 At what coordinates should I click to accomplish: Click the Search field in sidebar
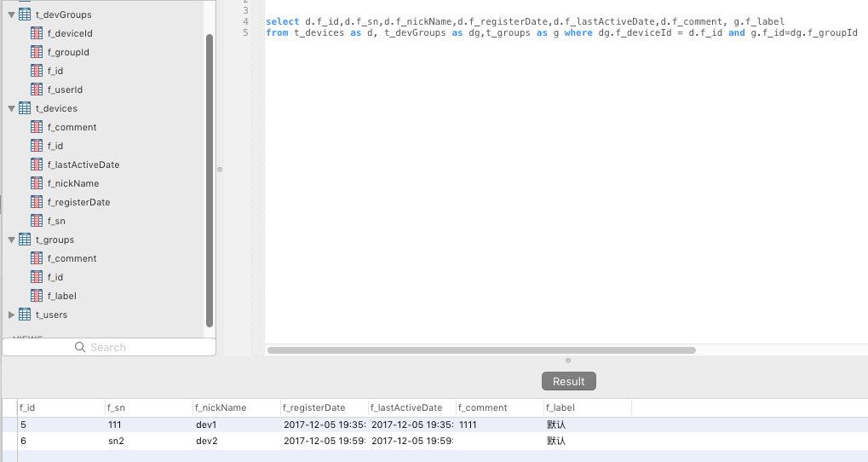point(108,347)
